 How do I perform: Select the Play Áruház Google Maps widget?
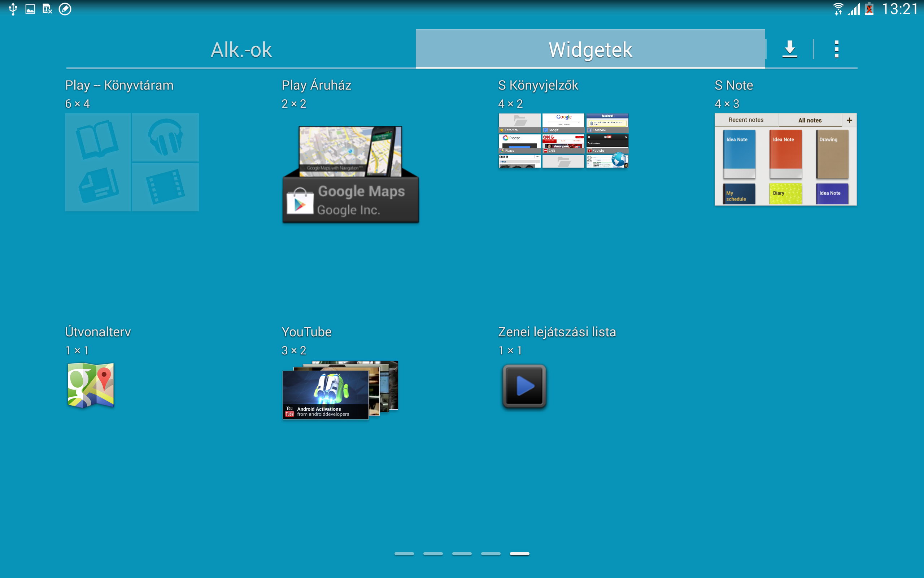(350, 174)
